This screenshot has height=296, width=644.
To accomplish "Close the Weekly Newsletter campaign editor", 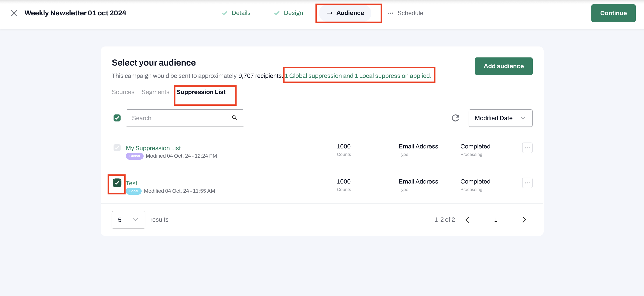I will pos(14,13).
